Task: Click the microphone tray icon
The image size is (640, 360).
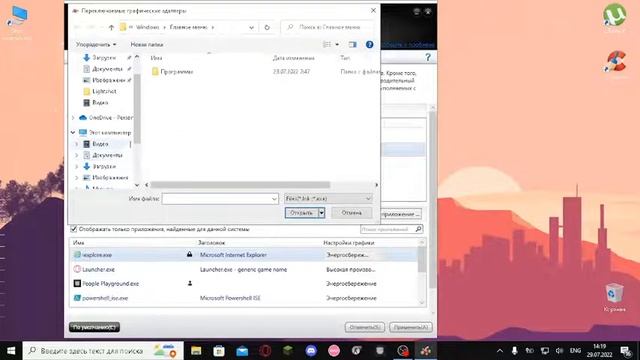Action: 515,351
